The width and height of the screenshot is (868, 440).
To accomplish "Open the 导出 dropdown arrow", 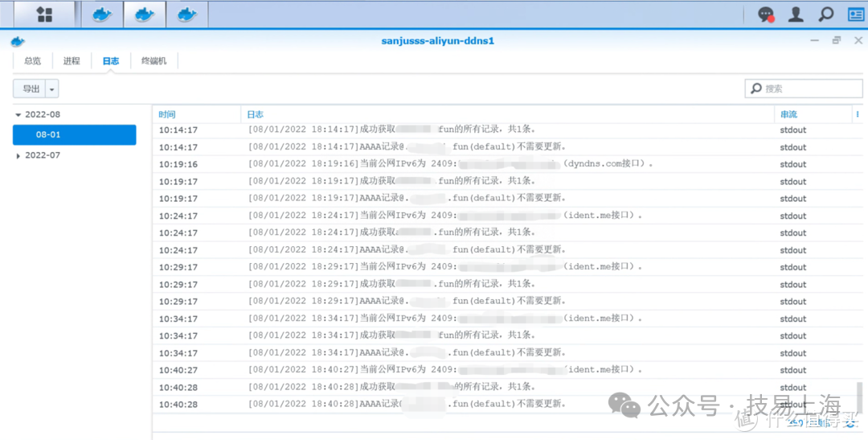I will (x=51, y=88).
